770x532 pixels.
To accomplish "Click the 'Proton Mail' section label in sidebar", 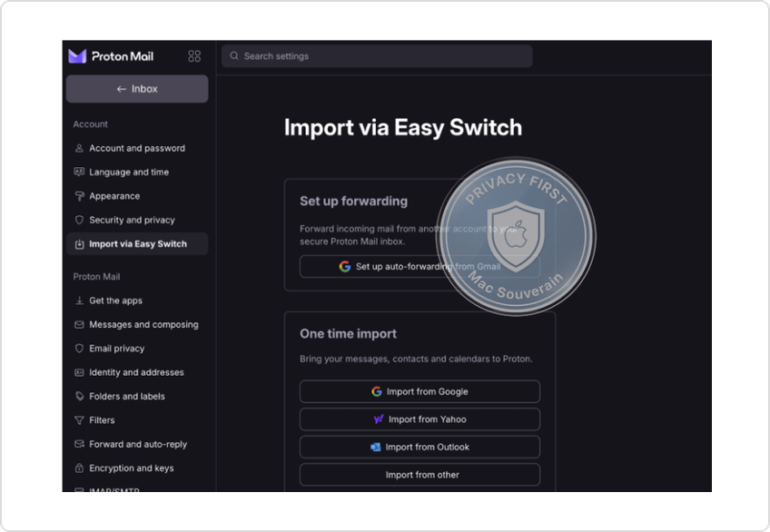I will (x=96, y=277).
